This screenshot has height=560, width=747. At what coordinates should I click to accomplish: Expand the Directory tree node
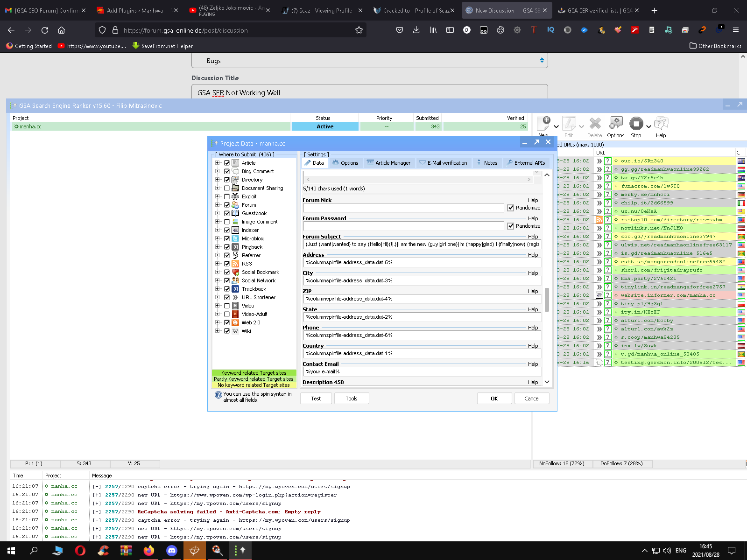(x=217, y=180)
